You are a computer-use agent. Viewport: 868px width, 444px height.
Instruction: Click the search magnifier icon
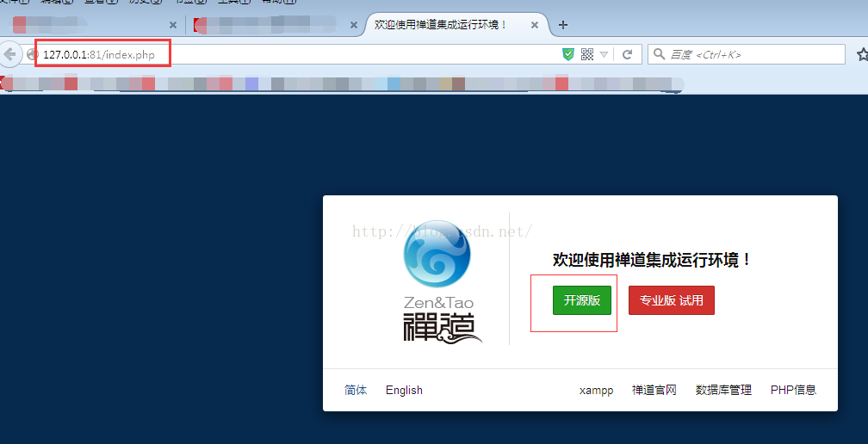[659, 54]
